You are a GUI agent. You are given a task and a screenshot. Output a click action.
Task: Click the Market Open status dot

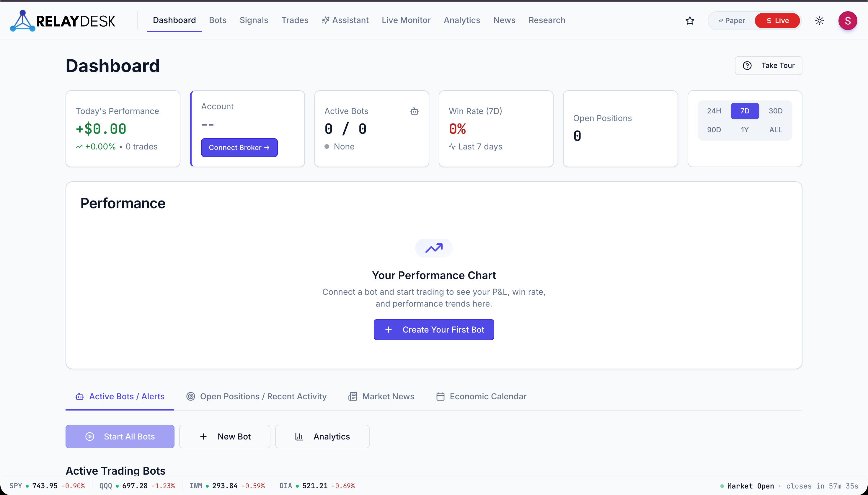point(722,486)
